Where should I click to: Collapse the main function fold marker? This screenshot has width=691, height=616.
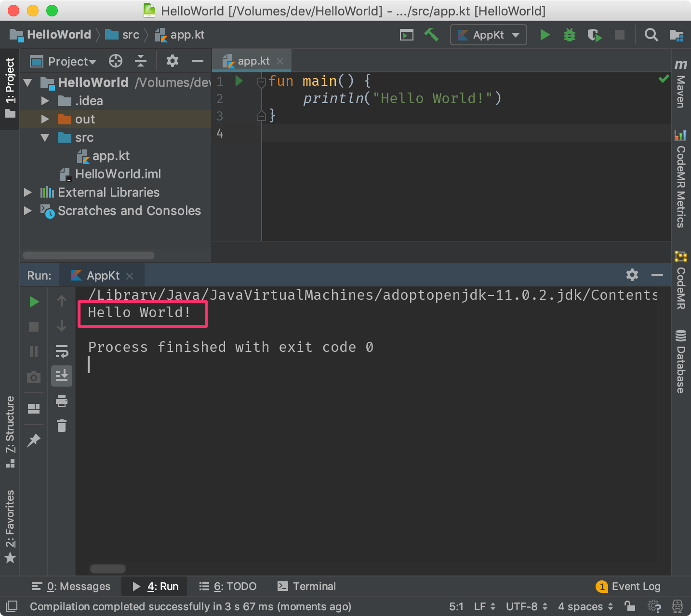coord(261,81)
